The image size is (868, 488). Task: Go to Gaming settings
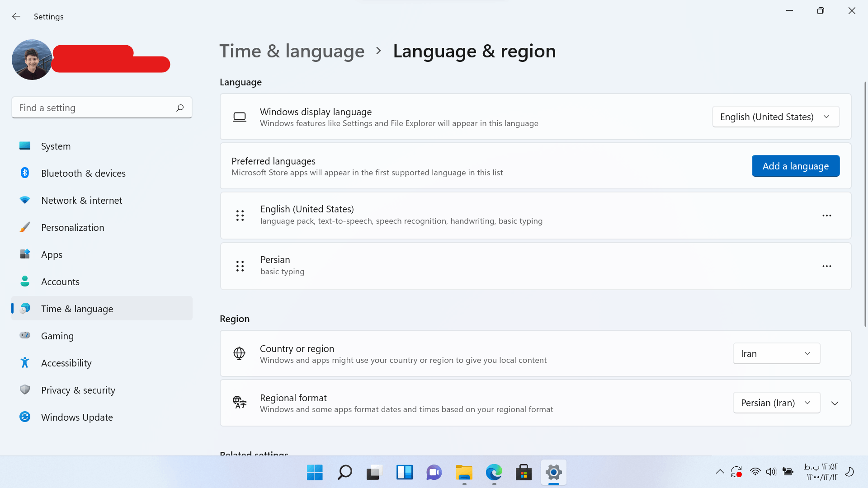102,336
